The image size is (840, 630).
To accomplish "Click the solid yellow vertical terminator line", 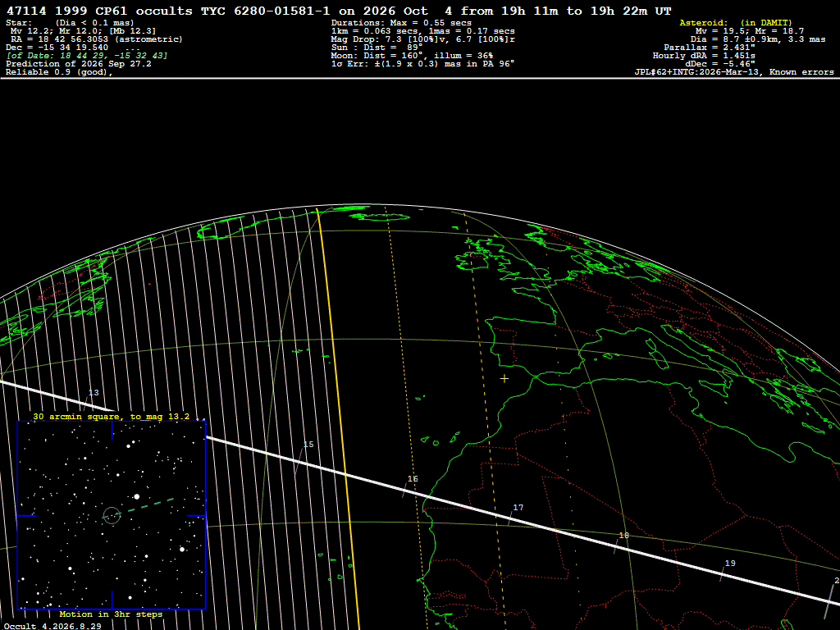I will (339, 418).
